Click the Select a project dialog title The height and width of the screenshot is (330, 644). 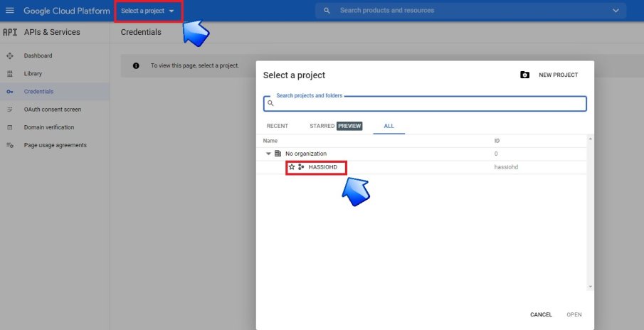click(x=294, y=75)
